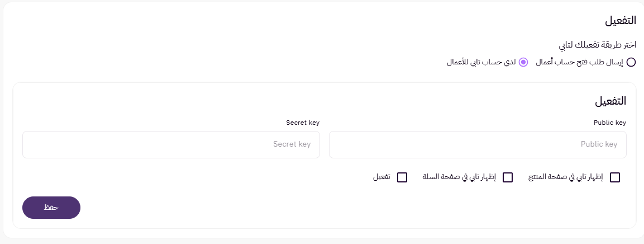Click the 'إرسال طلب فتح حساب أعمال' label text

[x=580, y=62]
